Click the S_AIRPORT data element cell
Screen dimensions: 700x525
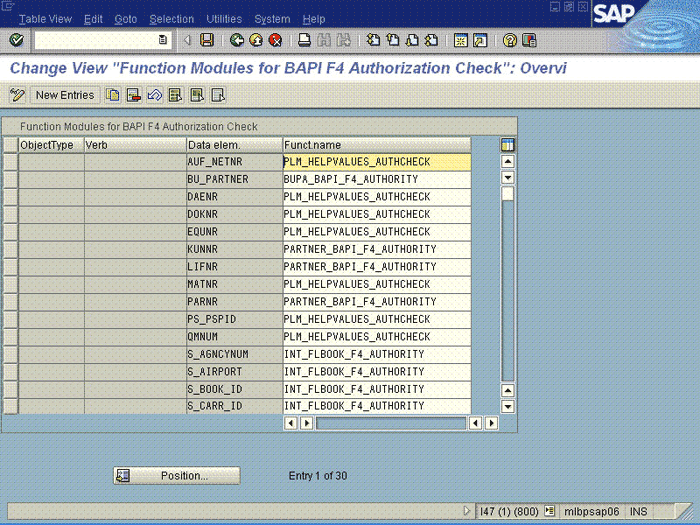tap(234, 371)
